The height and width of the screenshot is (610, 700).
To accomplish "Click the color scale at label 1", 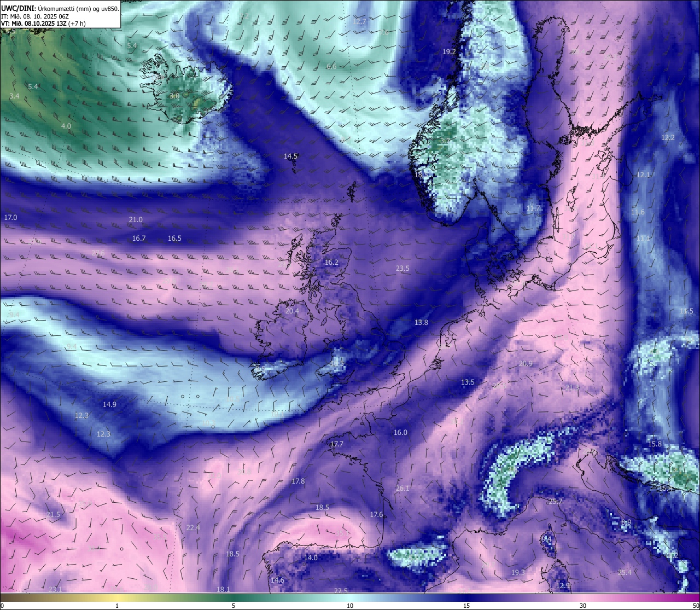I will (x=117, y=606).
